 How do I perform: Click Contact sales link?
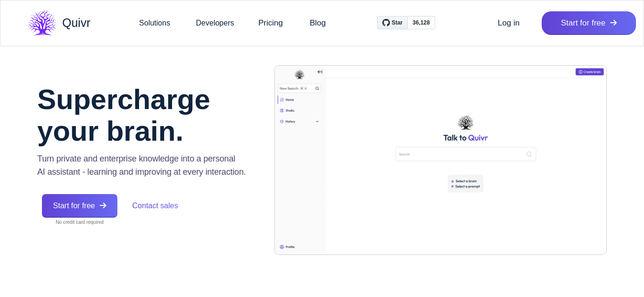(x=155, y=205)
